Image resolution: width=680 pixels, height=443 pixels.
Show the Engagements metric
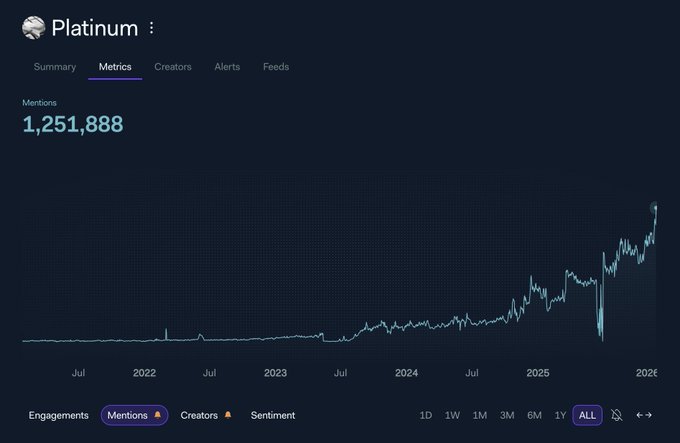58,415
